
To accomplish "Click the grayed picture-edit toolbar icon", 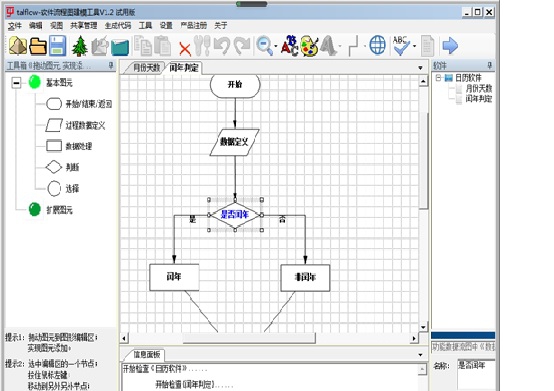I will click(100, 46).
